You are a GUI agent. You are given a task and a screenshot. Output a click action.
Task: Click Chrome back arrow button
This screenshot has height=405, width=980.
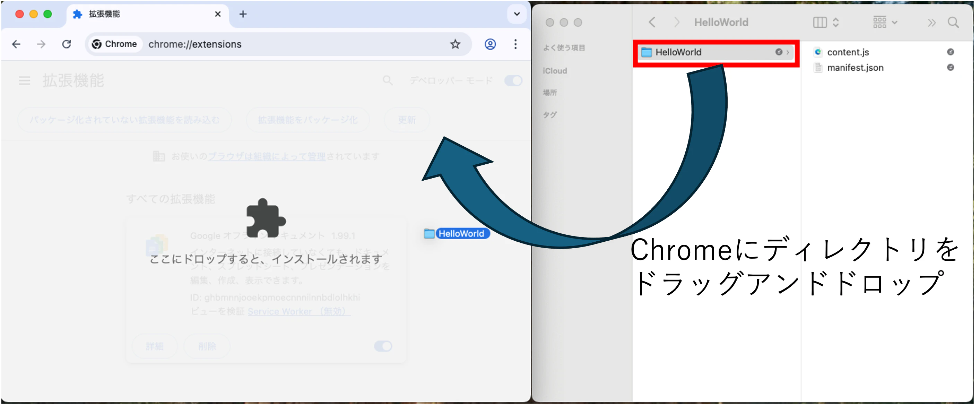[16, 44]
